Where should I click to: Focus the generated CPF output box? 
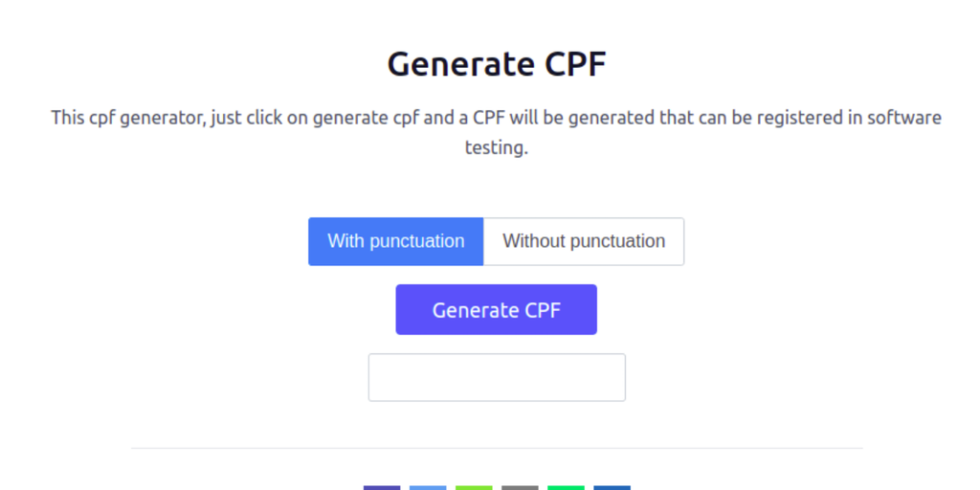[x=497, y=377]
